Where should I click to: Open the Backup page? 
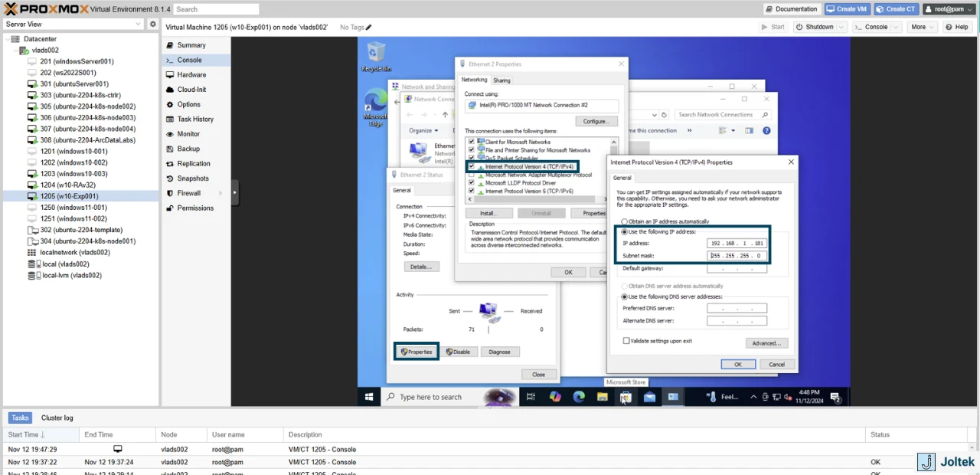tap(188, 149)
